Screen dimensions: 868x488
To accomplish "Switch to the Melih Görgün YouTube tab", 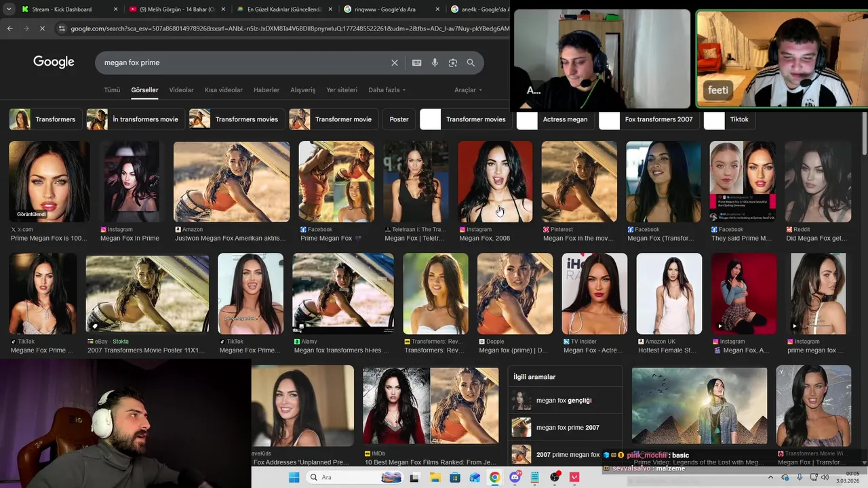I will (x=176, y=9).
